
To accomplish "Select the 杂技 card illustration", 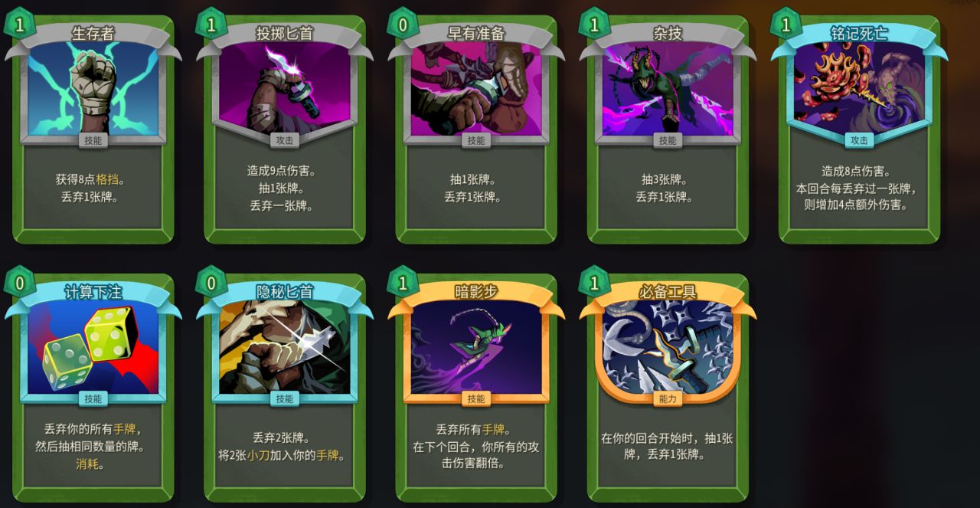I will tap(667, 89).
